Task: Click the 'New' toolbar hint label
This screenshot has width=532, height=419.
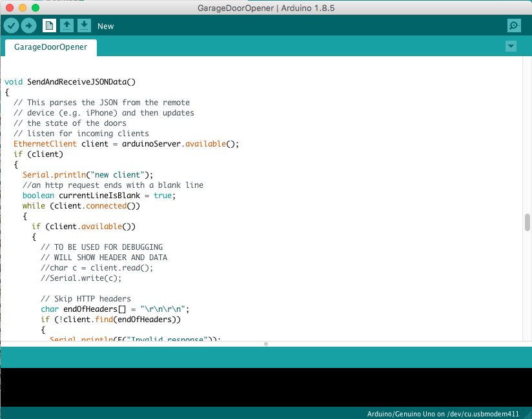Action: 105,26
